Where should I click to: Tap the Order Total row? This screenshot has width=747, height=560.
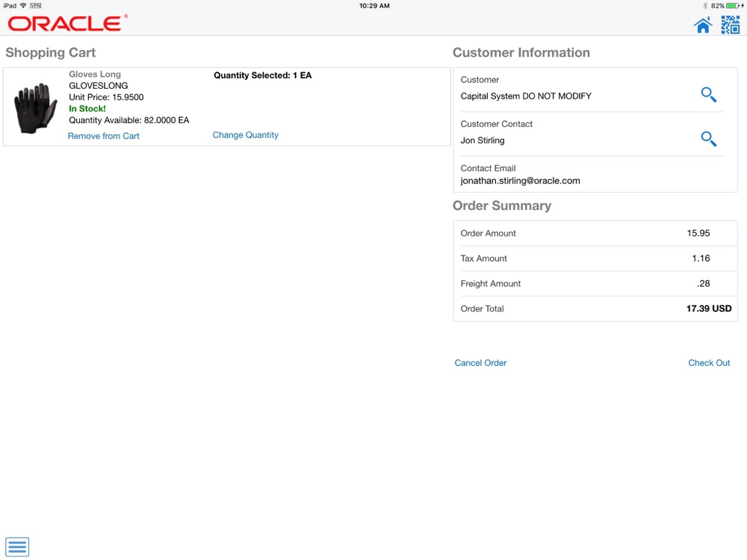pos(595,308)
